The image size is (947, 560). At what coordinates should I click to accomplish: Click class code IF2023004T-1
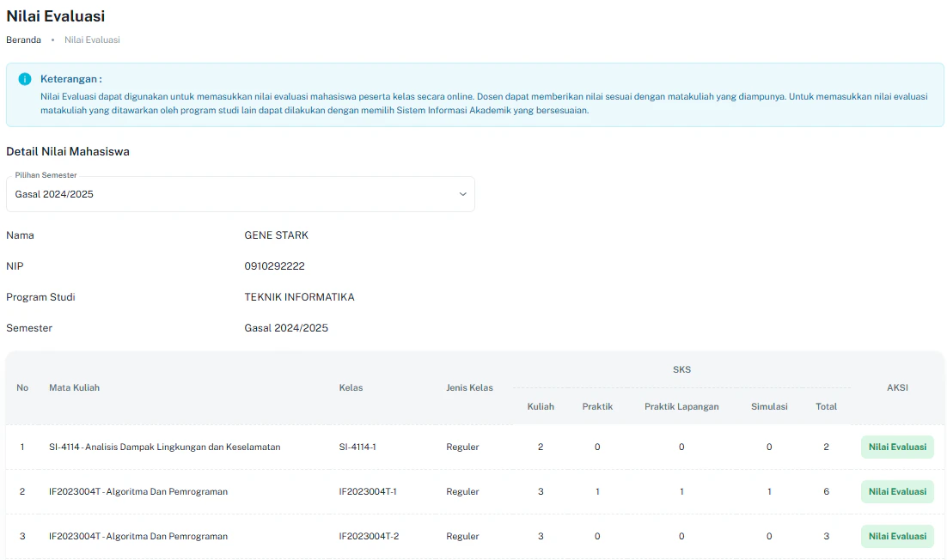[368, 492]
